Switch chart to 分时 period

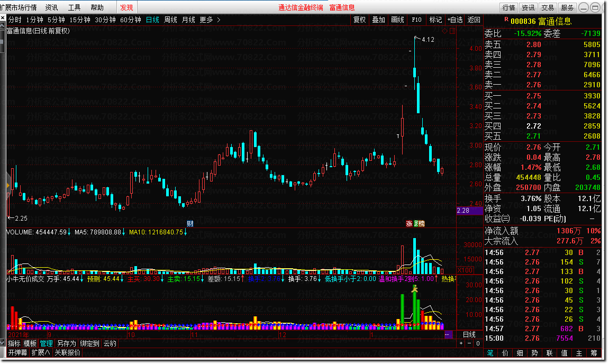pos(15,20)
